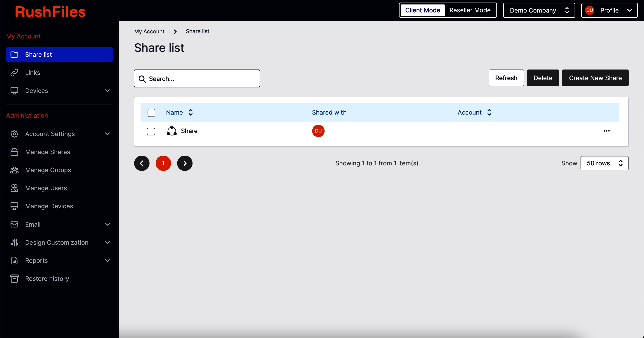Select the Share list folder icon
Image resolution: width=644 pixels, height=338 pixels.
point(14,54)
